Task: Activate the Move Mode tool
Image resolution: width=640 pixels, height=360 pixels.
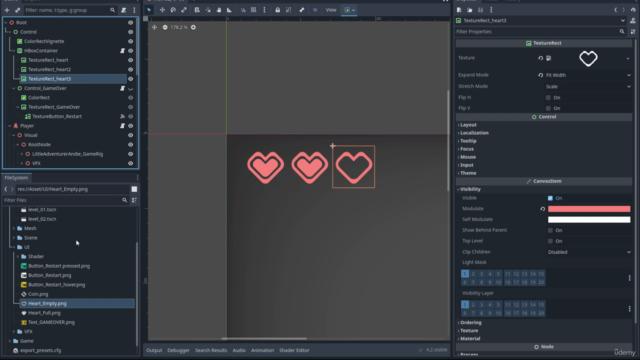Action: click(162, 10)
